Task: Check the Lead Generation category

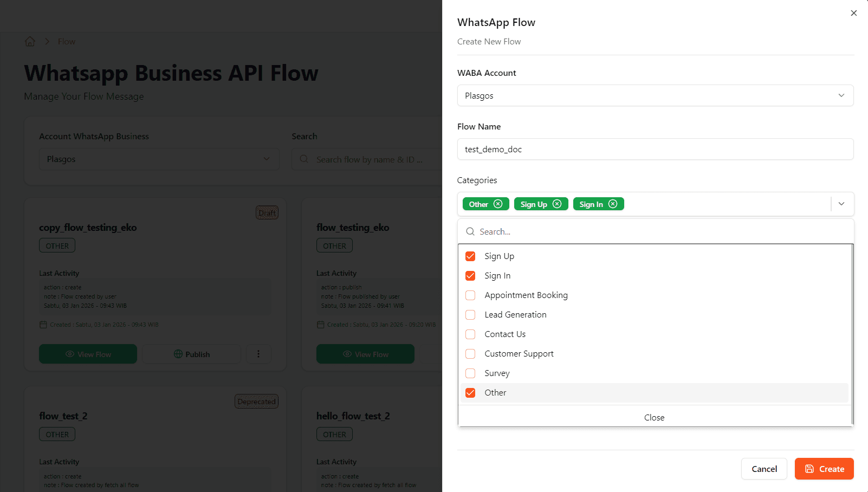Action: point(470,315)
